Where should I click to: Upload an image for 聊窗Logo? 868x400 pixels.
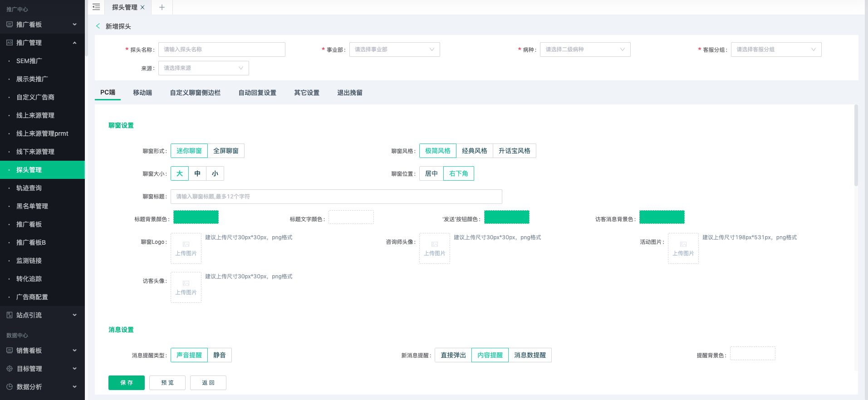tap(186, 248)
